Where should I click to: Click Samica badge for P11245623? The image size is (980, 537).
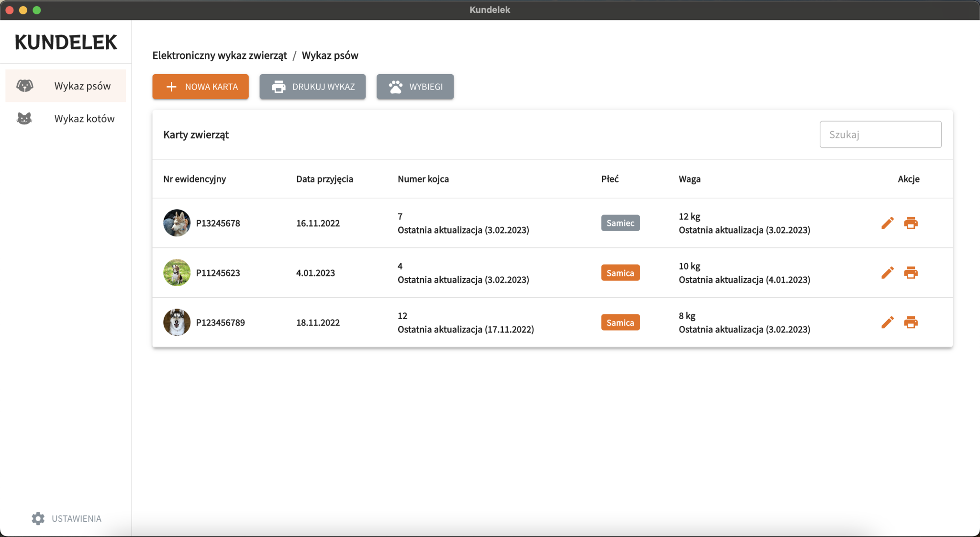click(620, 273)
